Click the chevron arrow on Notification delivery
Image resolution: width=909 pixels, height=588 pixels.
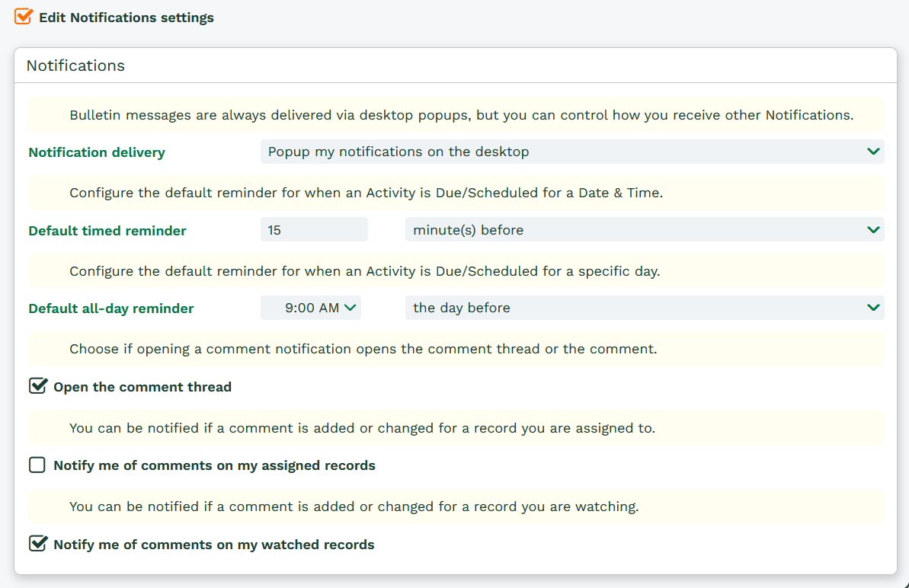[x=873, y=152]
